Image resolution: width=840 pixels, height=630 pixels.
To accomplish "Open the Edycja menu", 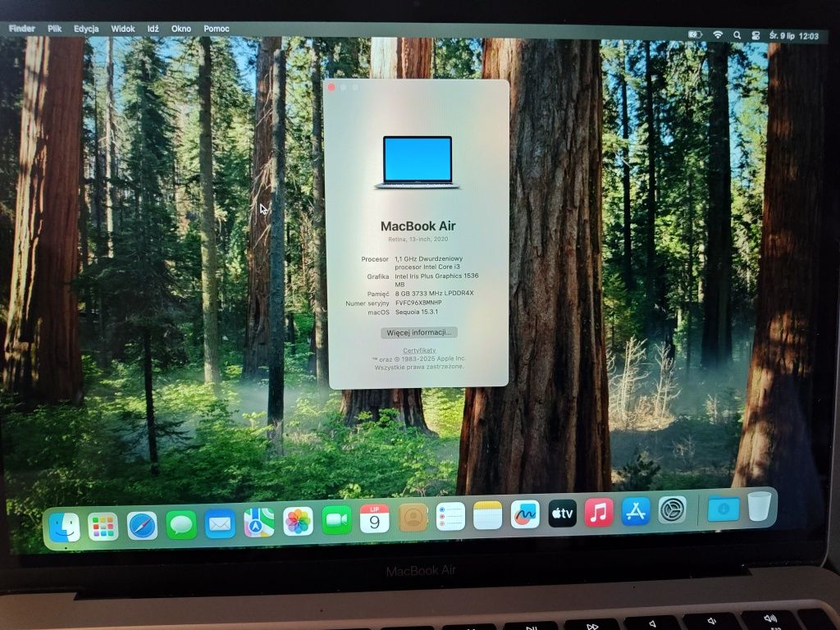I will coord(86,29).
